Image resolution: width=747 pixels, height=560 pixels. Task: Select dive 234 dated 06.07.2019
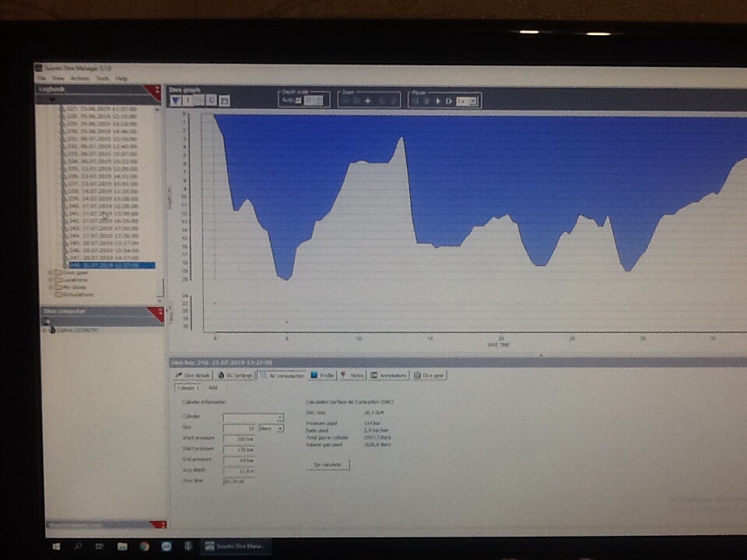[103, 162]
